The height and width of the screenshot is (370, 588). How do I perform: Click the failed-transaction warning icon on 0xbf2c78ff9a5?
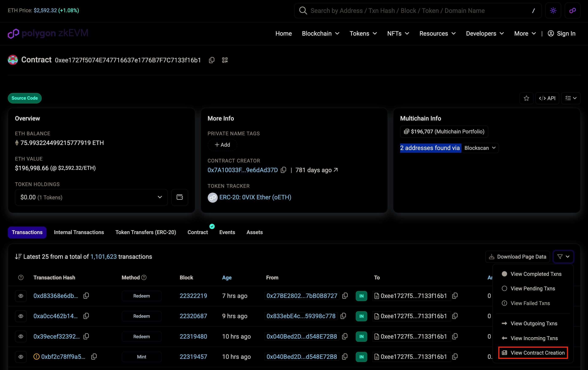point(36,357)
